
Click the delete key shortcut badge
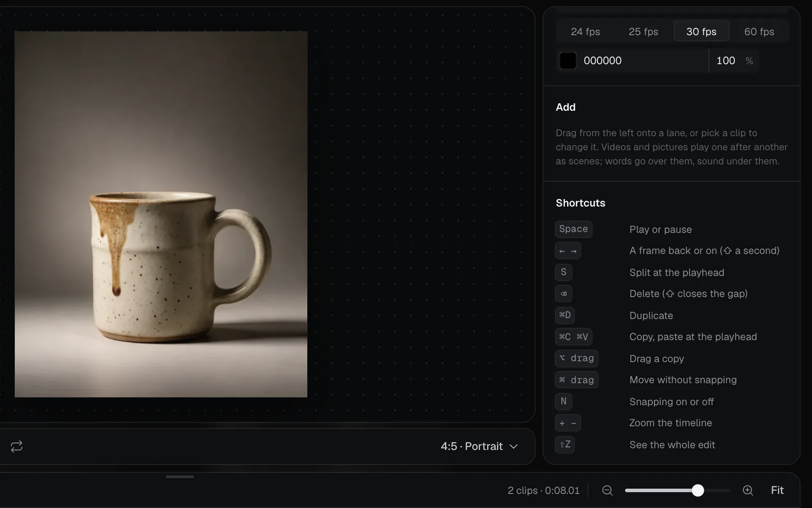coord(563,294)
